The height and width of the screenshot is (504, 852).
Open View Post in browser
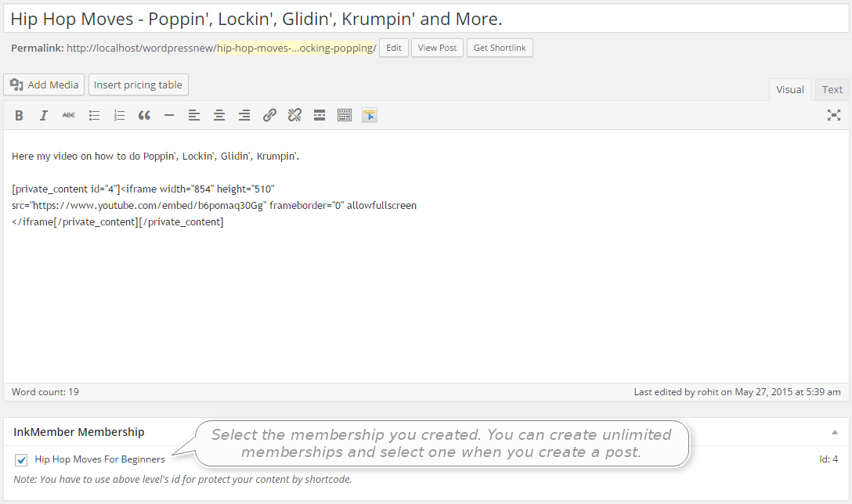pyautogui.click(x=437, y=48)
